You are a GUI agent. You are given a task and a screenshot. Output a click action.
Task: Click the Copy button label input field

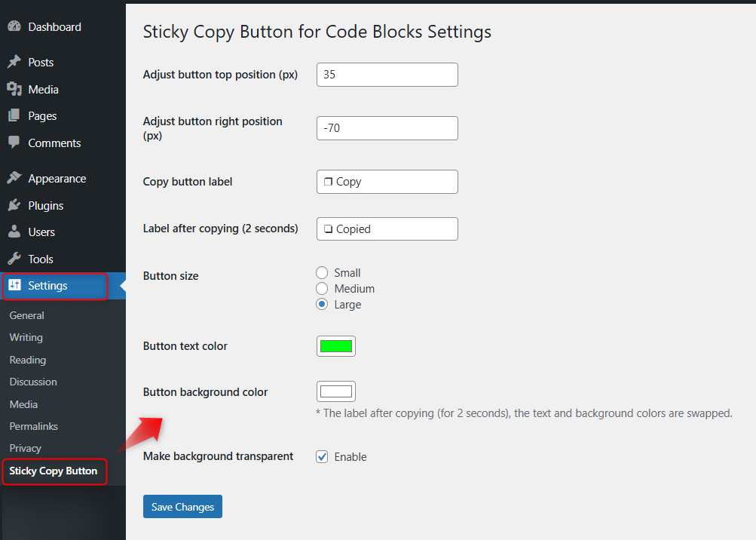pyautogui.click(x=387, y=182)
